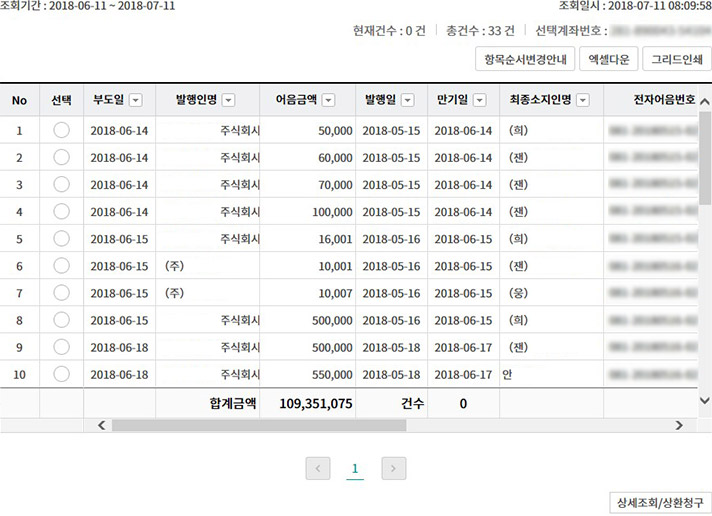Select page 1 in pagination
The height and width of the screenshot is (516, 712).
[355, 468]
